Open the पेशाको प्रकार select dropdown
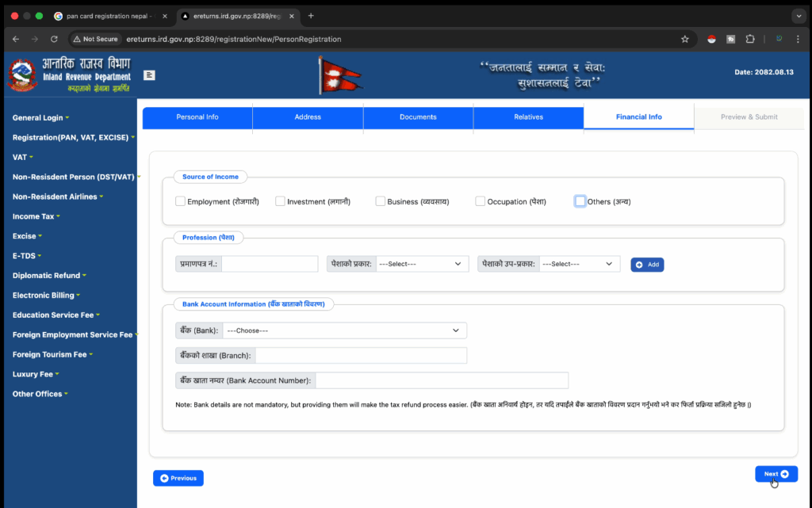Screen dimensions: 812x508 point(421,264)
